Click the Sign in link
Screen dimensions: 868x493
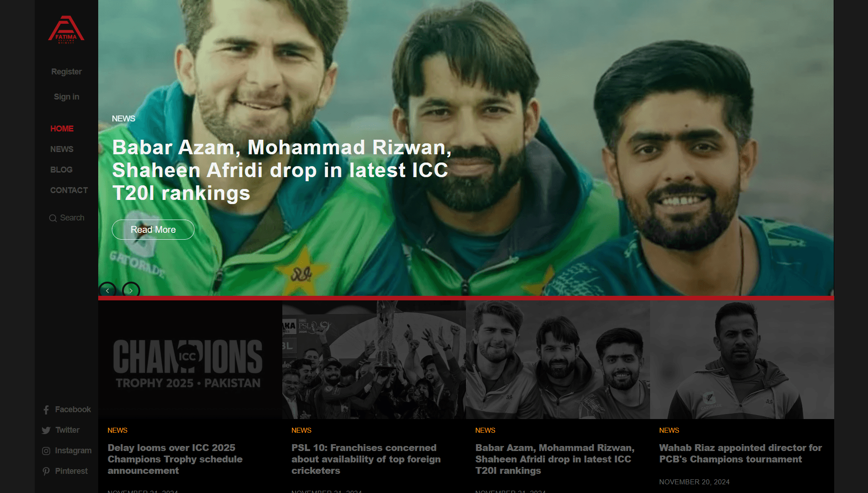[x=66, y=97]
